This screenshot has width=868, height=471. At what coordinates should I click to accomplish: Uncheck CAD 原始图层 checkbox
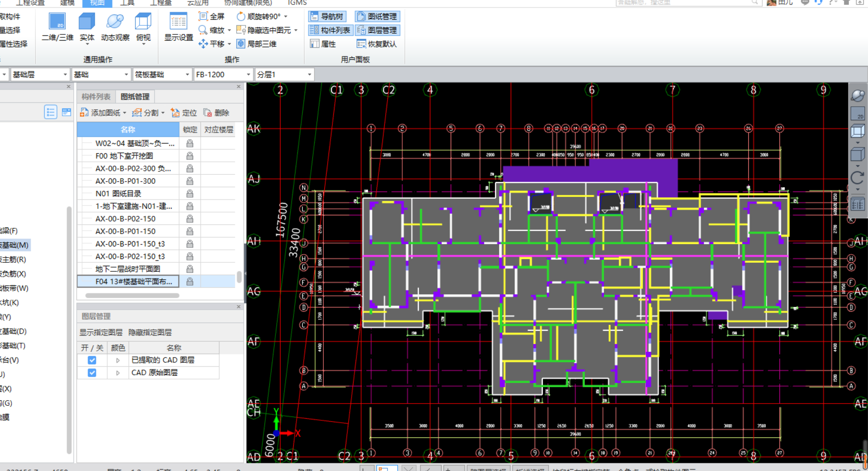tap(92, 373)
